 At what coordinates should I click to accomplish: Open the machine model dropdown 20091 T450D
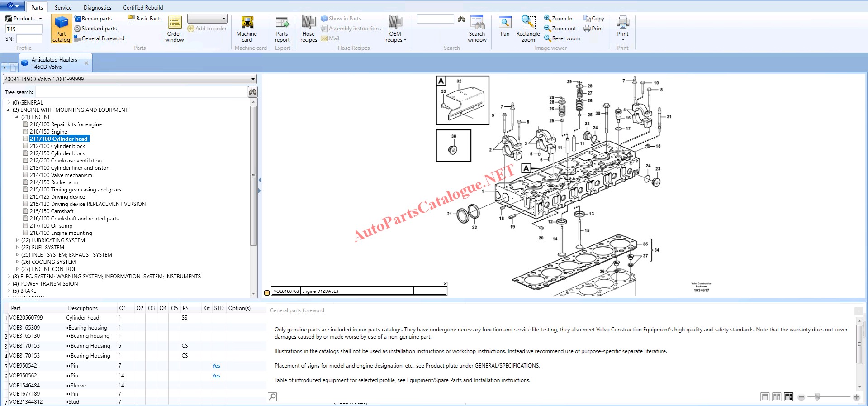pos(253,79)
